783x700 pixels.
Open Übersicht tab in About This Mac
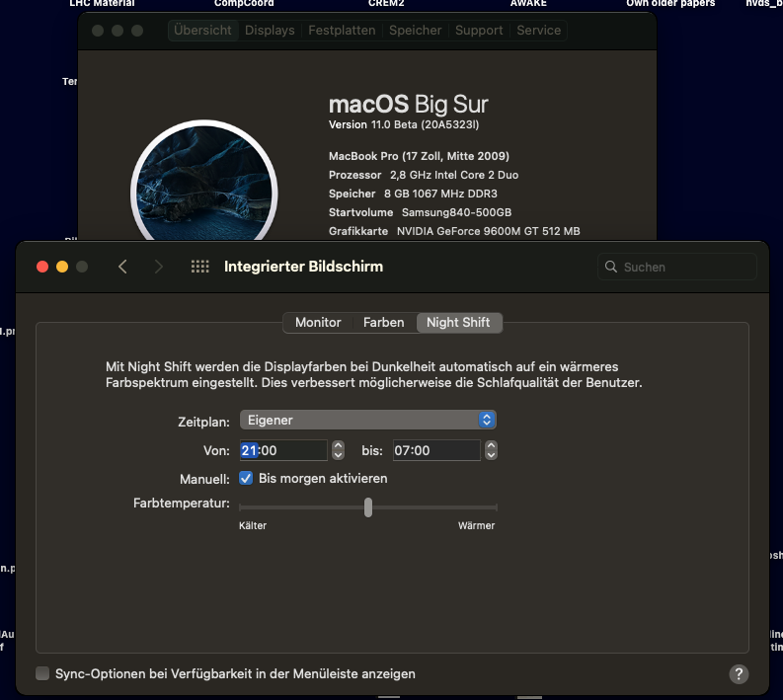202,31
